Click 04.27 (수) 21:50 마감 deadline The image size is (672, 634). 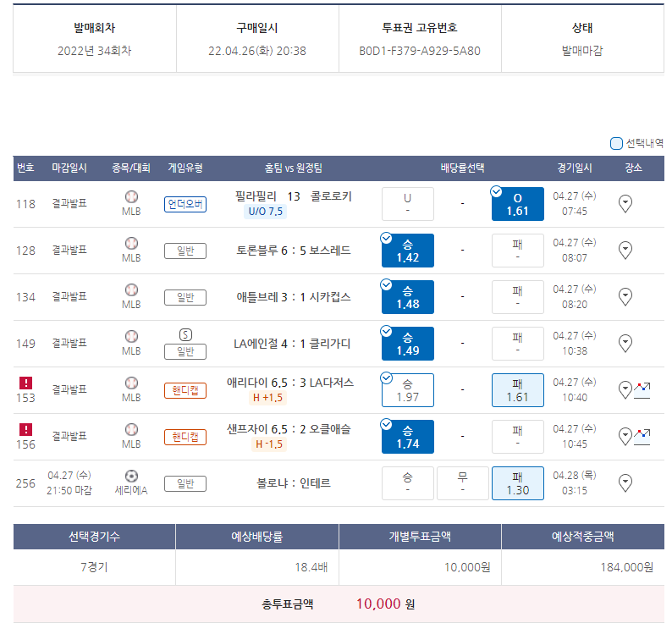(69, 483)
